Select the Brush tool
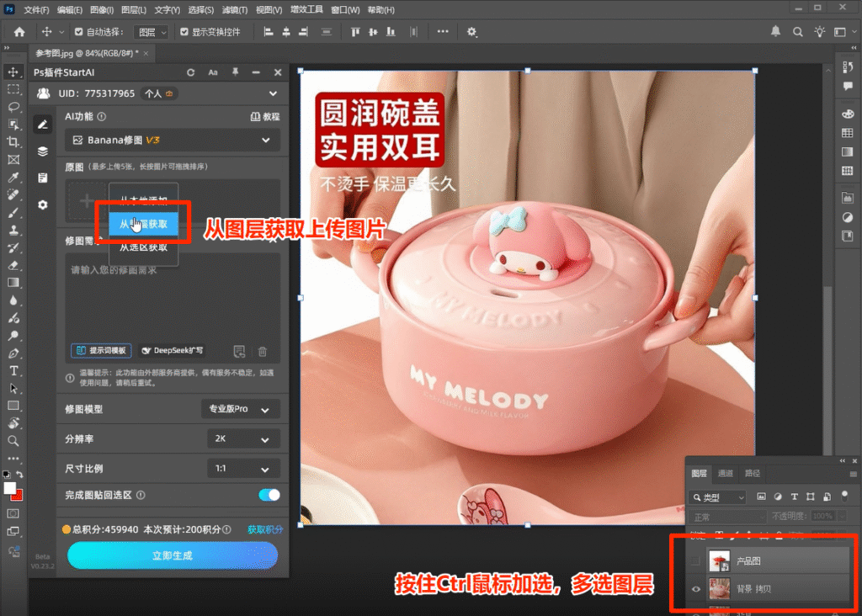This screenshot has height=616, width=862. [x=13, y=213]
